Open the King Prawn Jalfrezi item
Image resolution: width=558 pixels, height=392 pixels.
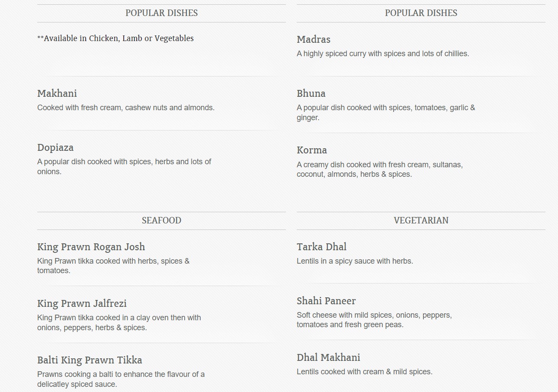click(x=82, y=303)
